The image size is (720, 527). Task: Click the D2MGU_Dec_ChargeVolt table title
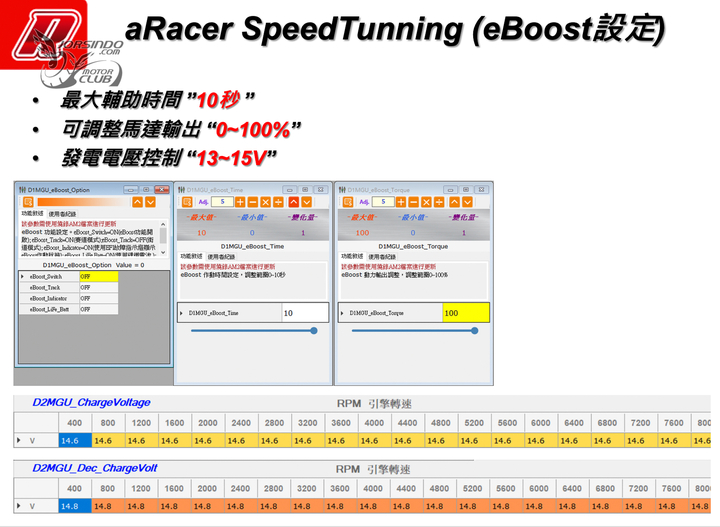tap(95, 468)
